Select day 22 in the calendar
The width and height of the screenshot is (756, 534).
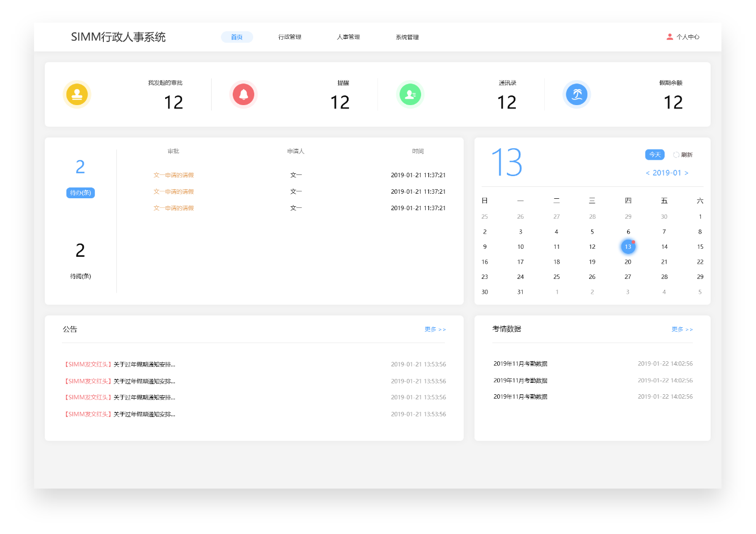click(x=700, y=262)
